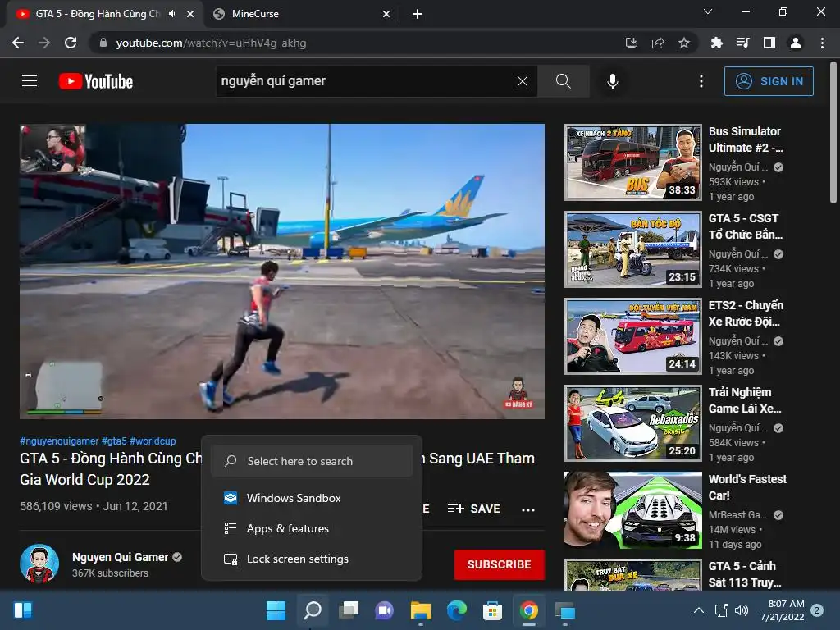Go to the YouTube home logo
This screenshot has width=840, height=630.
(96, 81)
